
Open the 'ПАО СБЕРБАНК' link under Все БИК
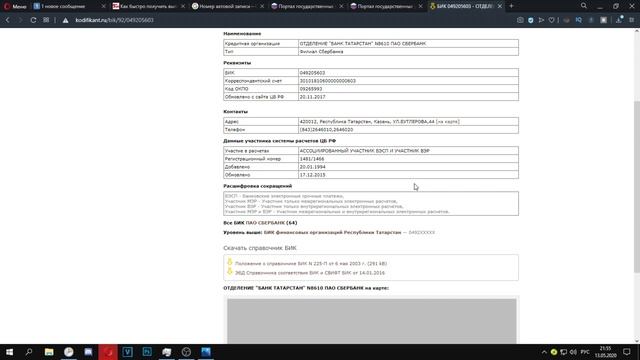click(265, 223)
